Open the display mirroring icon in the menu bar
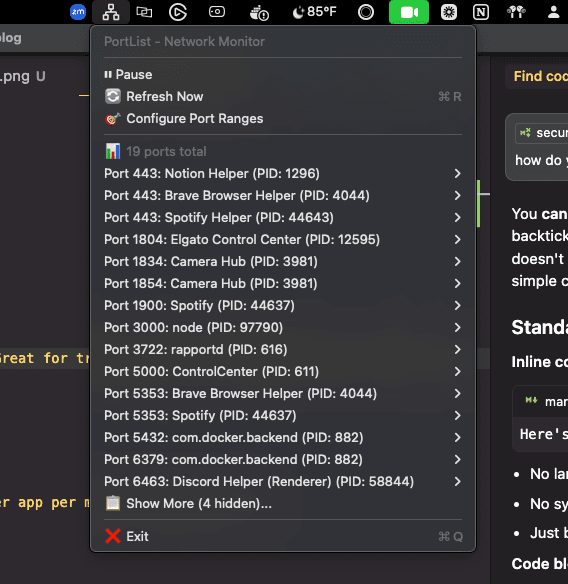Viewport: 568px width, 584px height. tap(144, 12)
